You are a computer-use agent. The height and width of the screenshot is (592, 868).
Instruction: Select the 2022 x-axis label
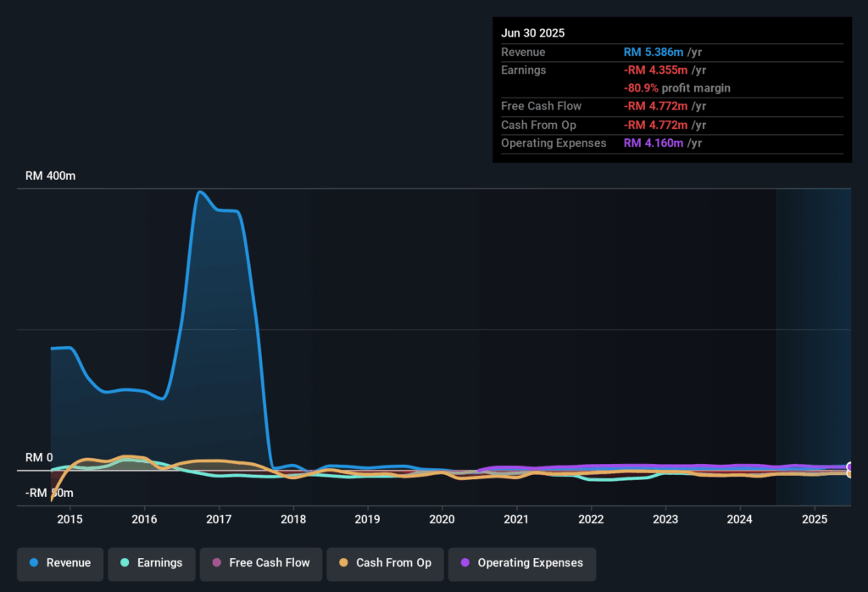point(591,518)
